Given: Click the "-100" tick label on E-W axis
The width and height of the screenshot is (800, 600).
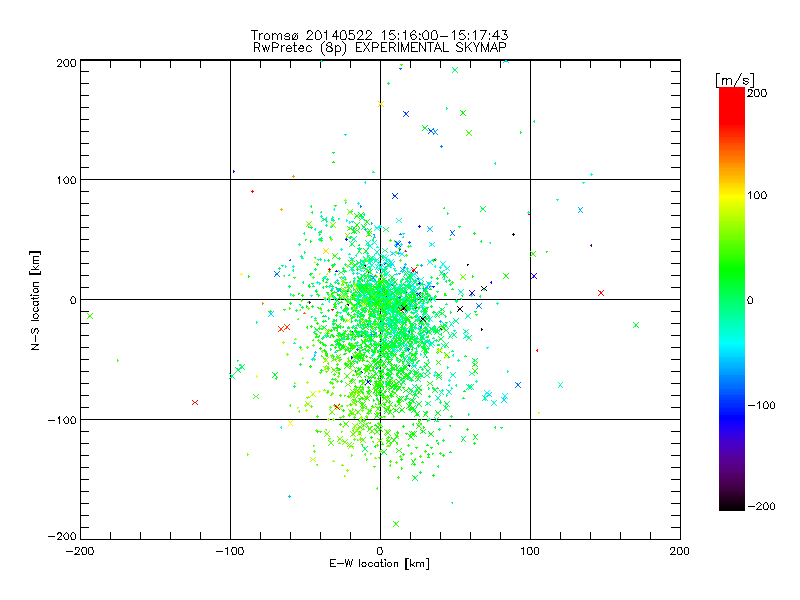Looking at the screenshot, I should click(230, 551).
